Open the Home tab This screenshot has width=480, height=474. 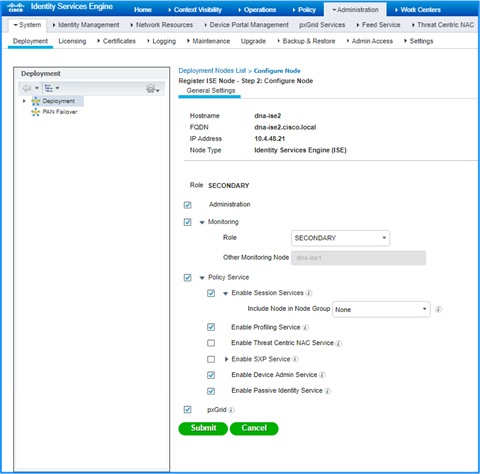(x=143, y=10)
